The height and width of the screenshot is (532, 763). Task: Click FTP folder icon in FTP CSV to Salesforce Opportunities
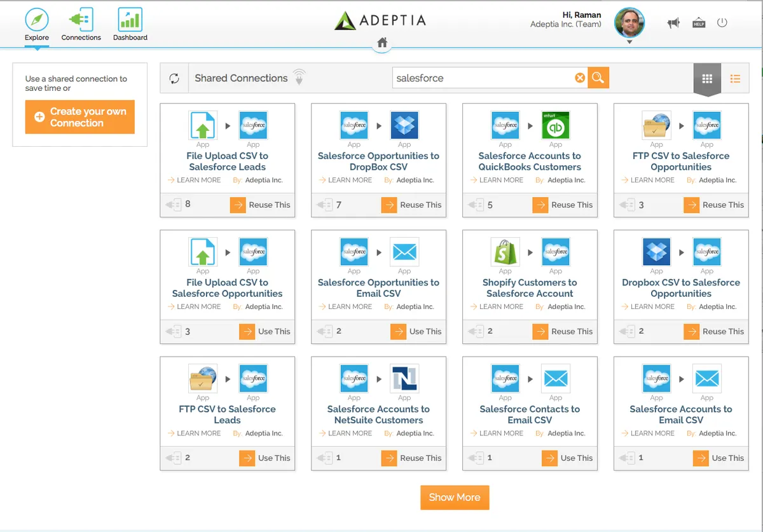pos(657,125)
